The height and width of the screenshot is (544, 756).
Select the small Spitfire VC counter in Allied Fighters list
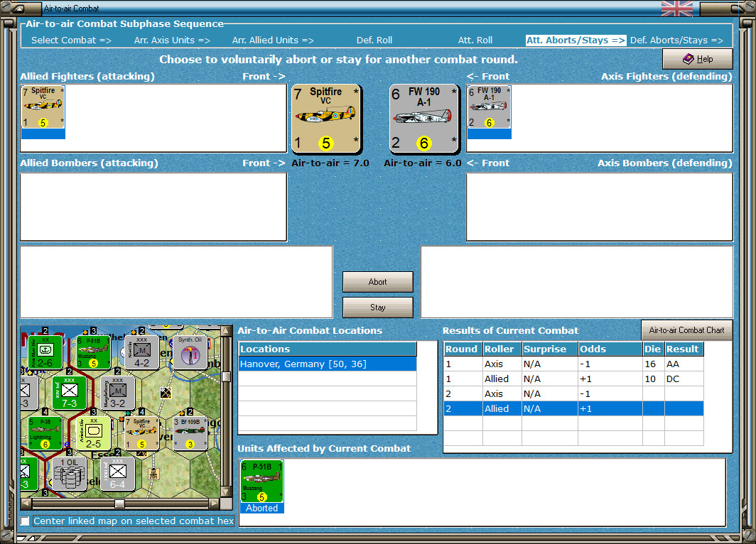[43, 107]
